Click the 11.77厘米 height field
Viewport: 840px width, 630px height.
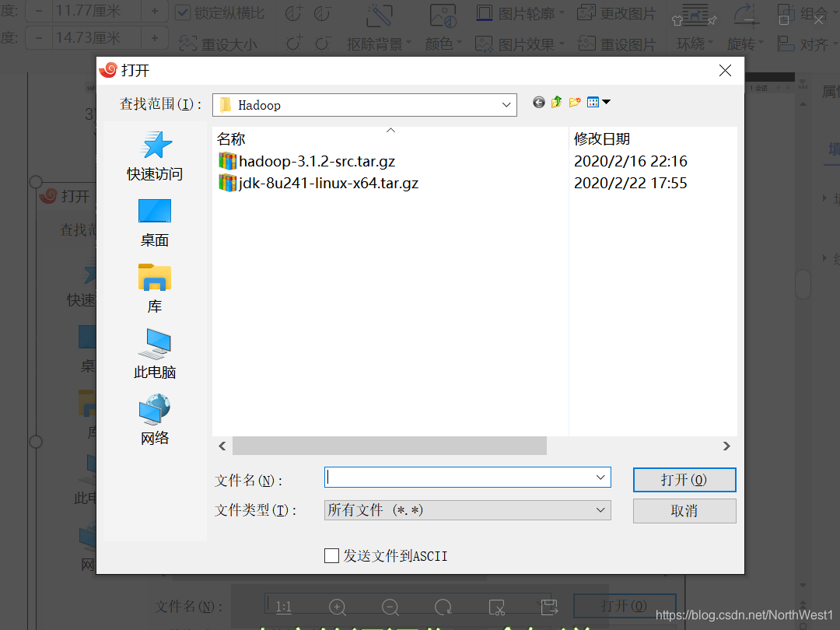coord(97,11)
